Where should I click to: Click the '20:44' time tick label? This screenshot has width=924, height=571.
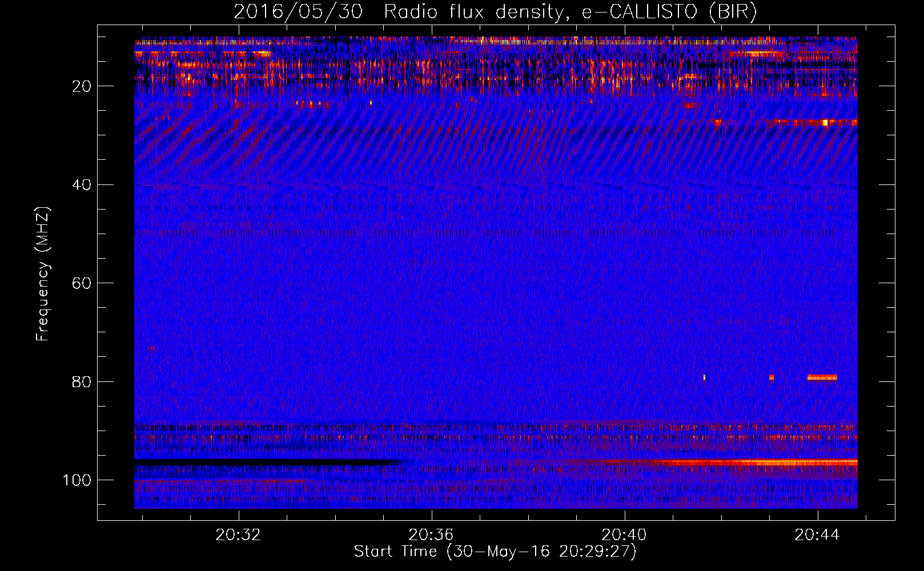click(x=817, y=534)
